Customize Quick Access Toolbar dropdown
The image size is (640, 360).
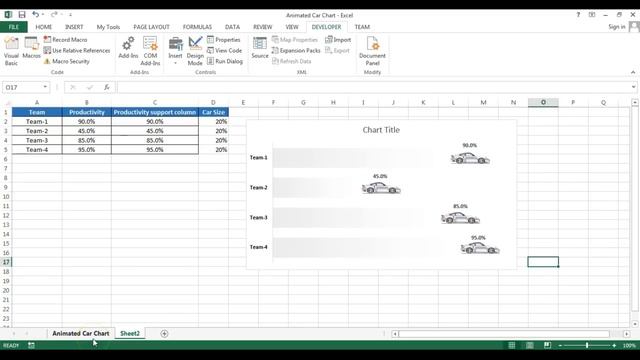[70, 15]
